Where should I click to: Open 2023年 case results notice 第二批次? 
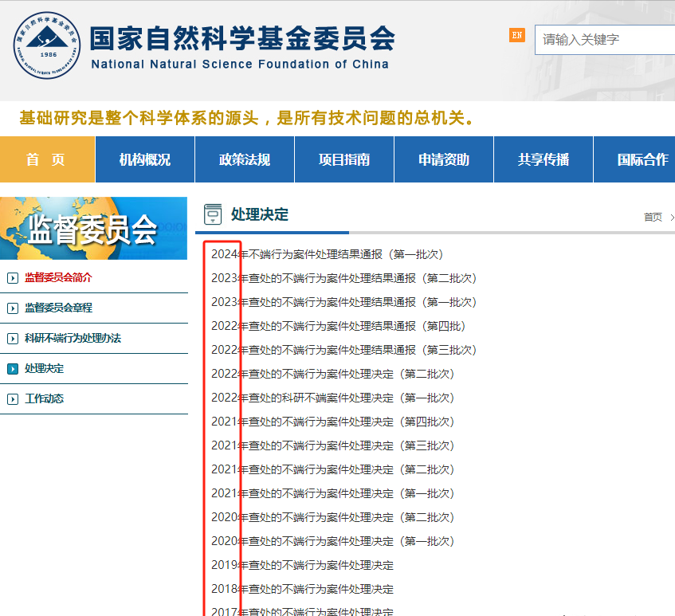pos(343,278)
